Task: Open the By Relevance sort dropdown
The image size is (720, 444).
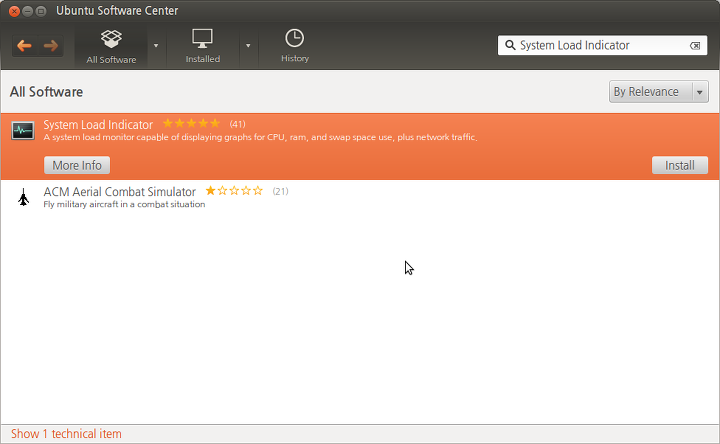Action: coord(658,92)
